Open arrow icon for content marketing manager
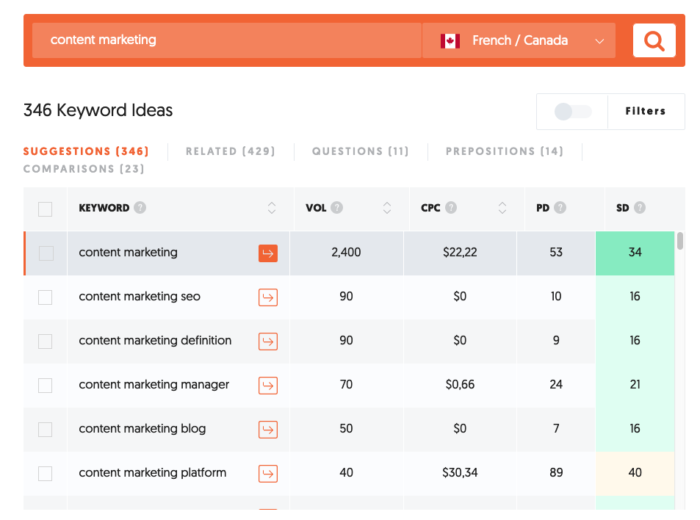 (x=268, y=385)
